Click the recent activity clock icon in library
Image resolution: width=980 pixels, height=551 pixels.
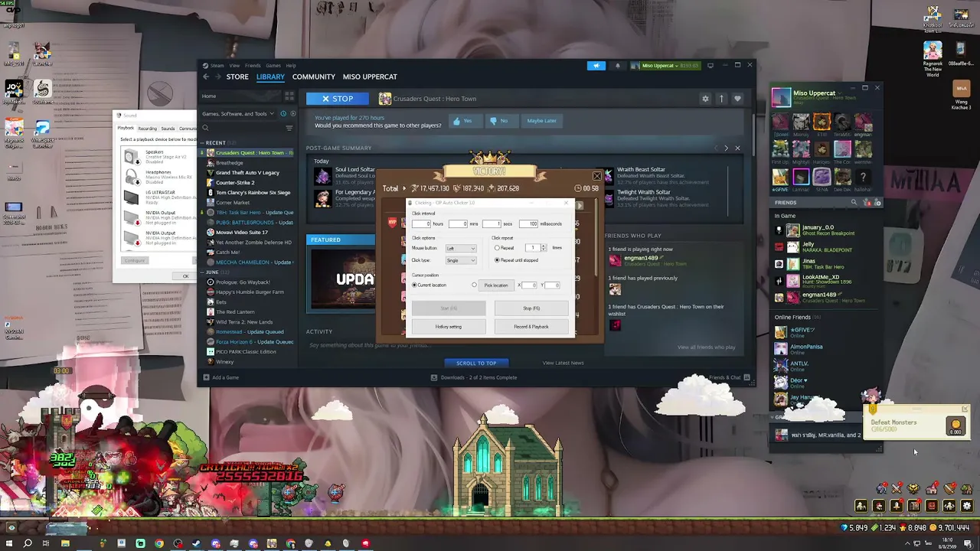tap(283, 114)
